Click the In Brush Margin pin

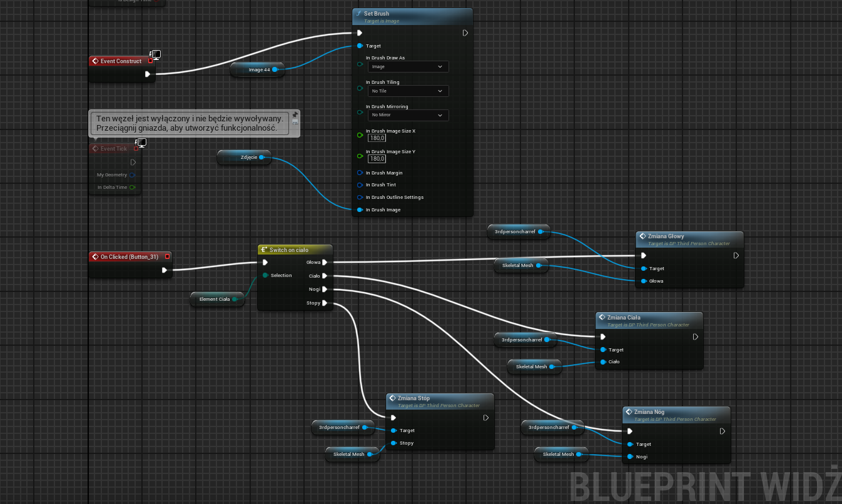[x=360, y=173]
